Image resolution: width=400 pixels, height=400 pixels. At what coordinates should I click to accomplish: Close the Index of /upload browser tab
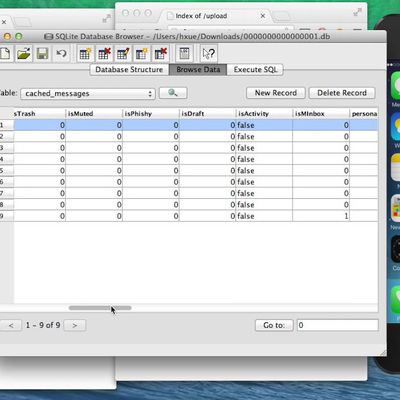[x=263, y=16]
